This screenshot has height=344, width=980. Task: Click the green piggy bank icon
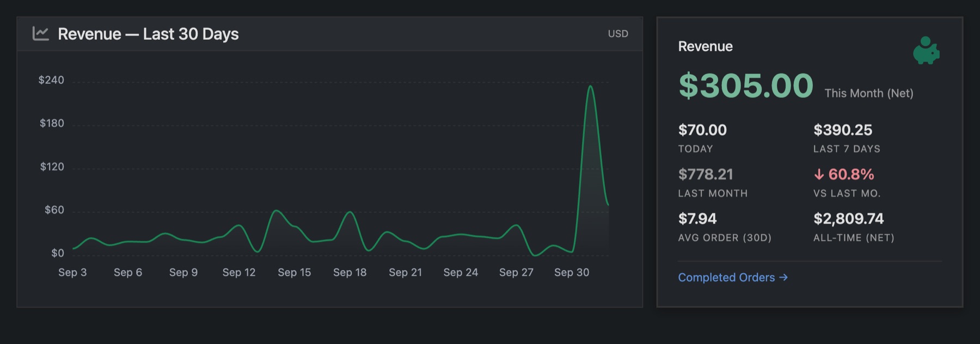[x=926, y=51]
